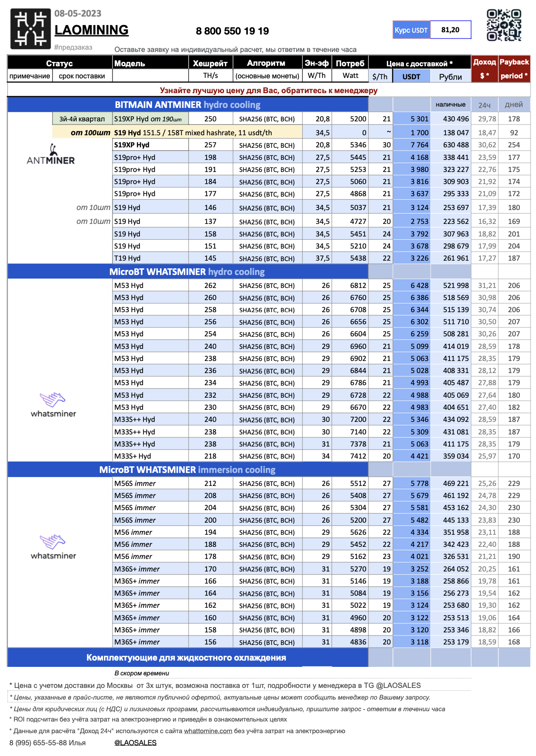
Task: Select the Хешрейт column header
Action: click(x=210, y=63)
